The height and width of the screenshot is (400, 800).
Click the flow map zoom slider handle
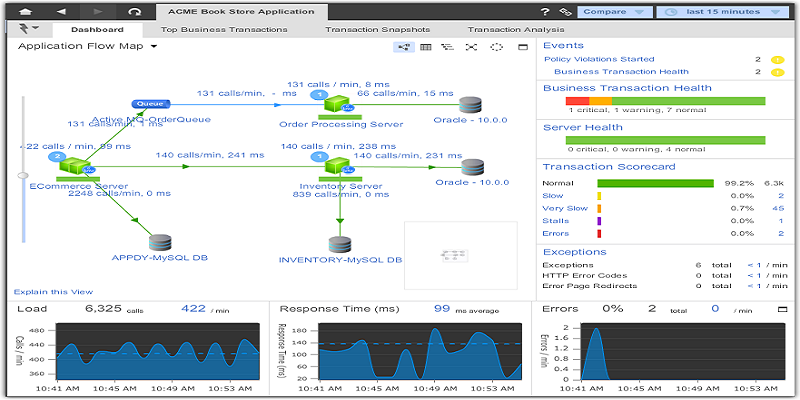[x=23, y=176]
